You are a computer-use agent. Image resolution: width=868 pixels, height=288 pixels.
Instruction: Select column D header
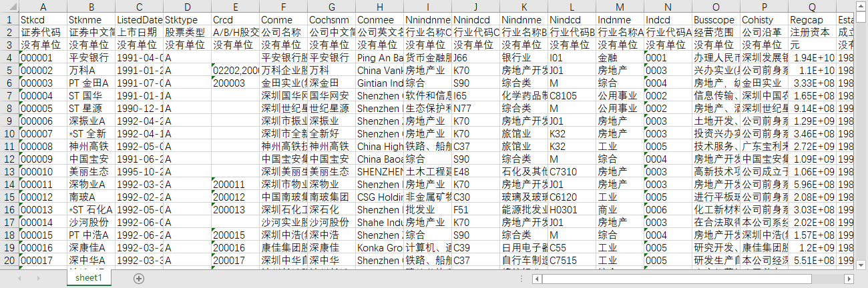187,7
